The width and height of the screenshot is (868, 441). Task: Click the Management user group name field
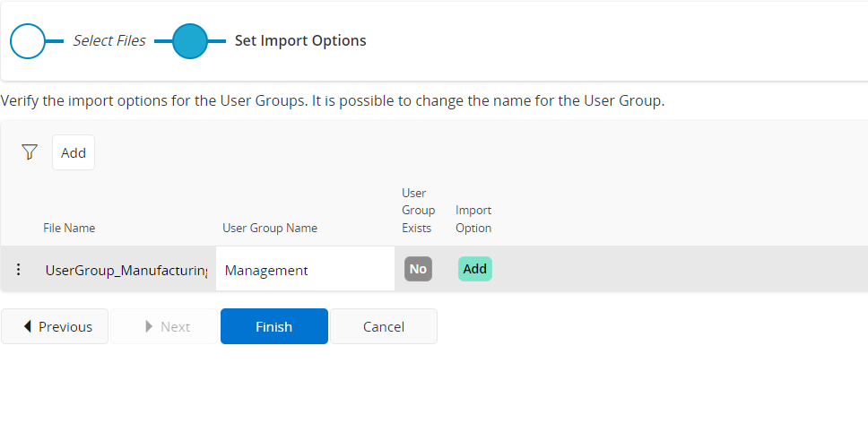coord(304,270)
